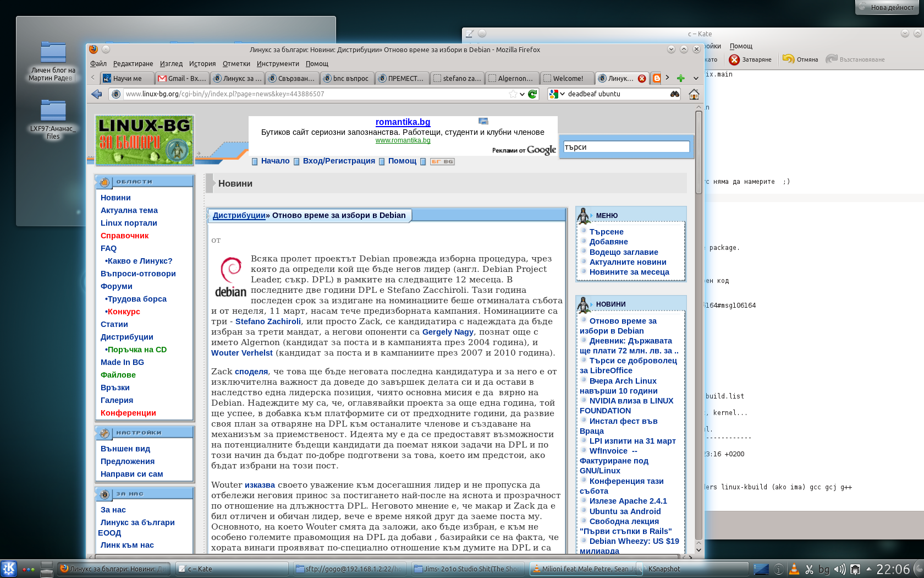Open Редактиране menu in Firefox
The height and width of the screenshot is (578, 924).
click(x=133, y=64)
